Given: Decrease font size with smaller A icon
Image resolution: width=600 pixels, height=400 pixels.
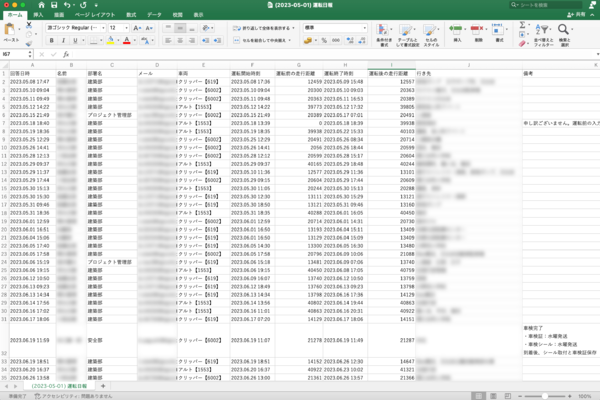Looking at the screenshot, I should pos(149,28).
